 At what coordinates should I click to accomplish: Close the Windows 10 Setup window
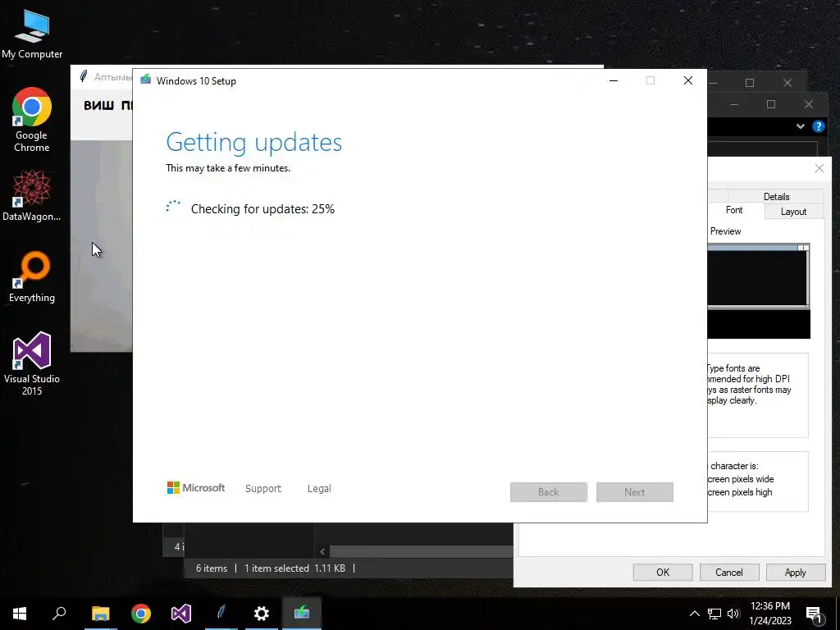[x=688, y=80]
